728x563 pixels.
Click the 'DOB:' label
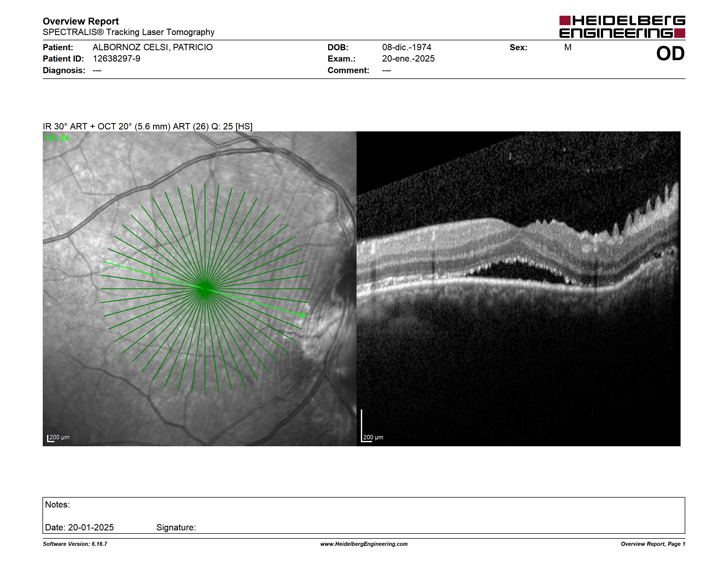[x=338, y=47]
